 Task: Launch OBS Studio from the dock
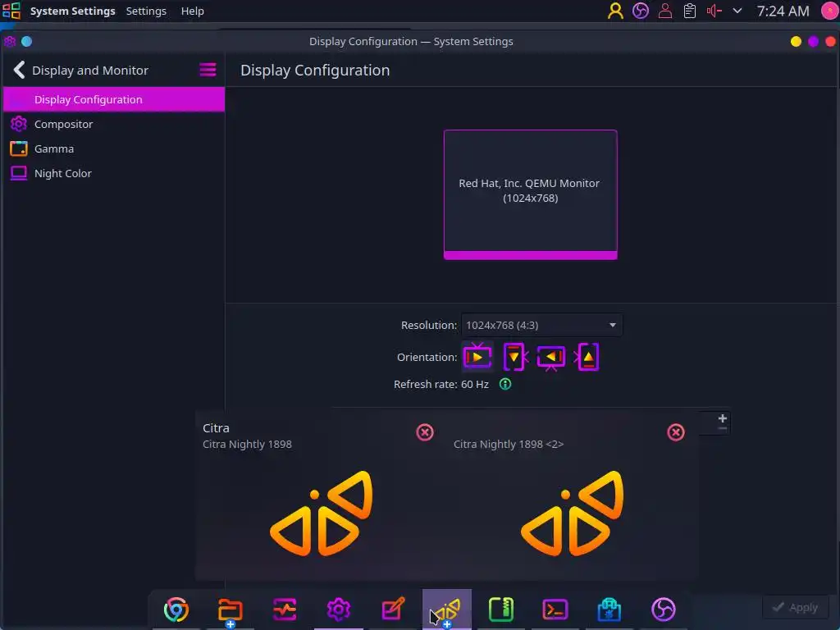pos(663,609)
